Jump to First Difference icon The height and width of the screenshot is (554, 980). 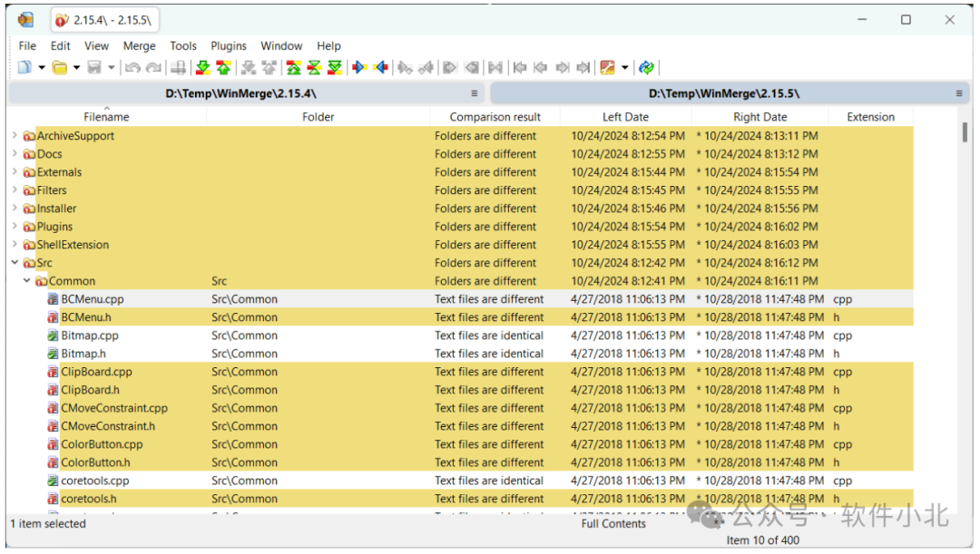(x=294, y=67)
